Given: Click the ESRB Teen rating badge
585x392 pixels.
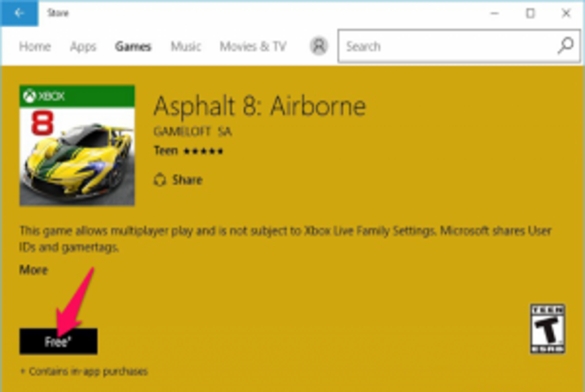Looking at the screenshot, I should (547, 329).
